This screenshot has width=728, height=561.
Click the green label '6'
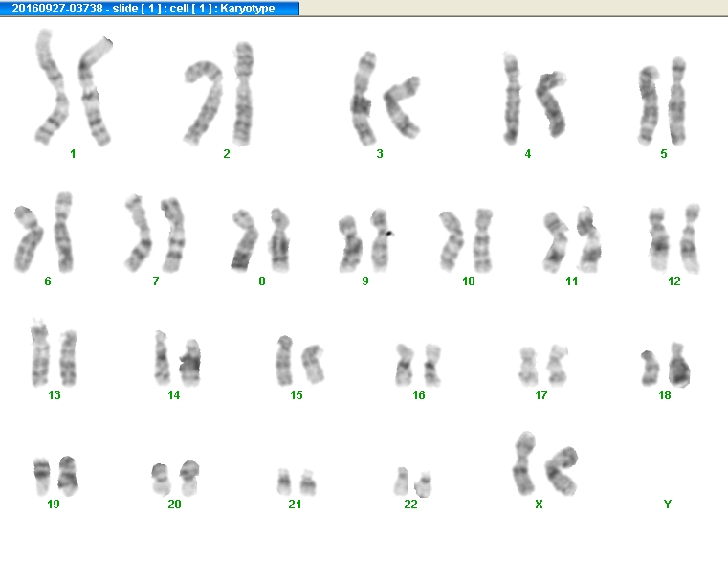[48, 281]
